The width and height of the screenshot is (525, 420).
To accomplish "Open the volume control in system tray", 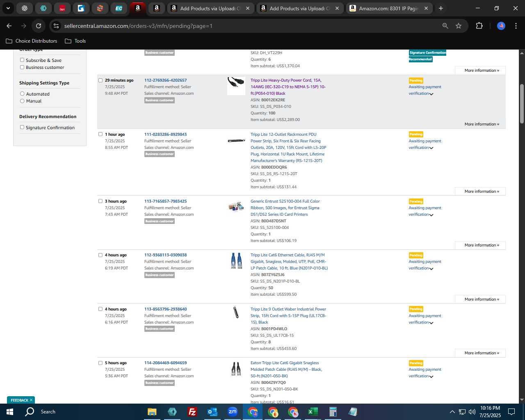I will [x=472, y=412].
